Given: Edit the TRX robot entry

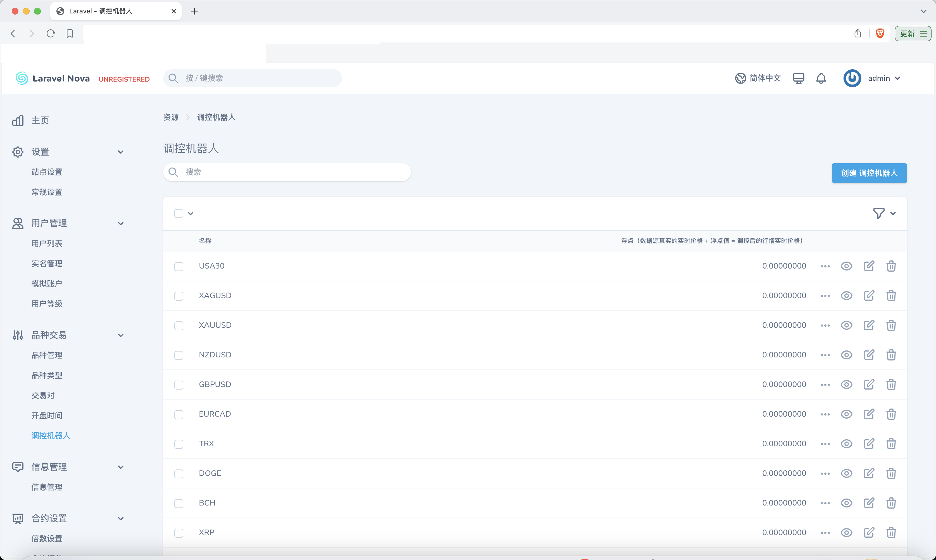Looking at the screenshot, I should click(869, 444).
